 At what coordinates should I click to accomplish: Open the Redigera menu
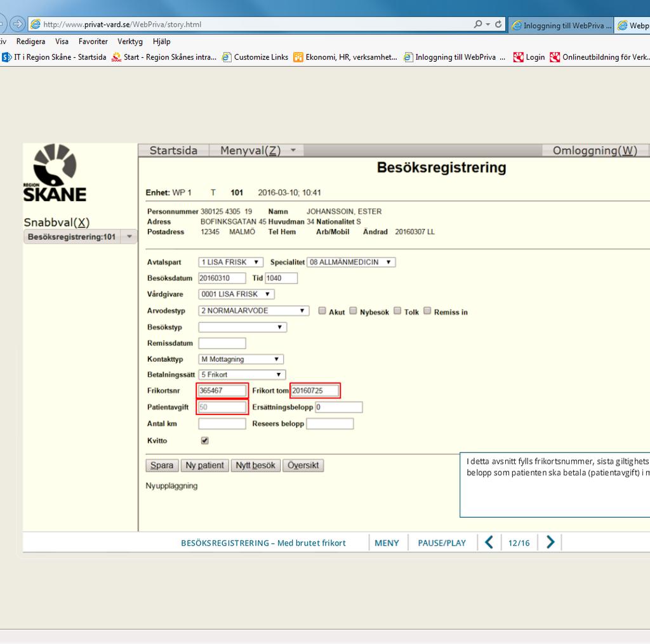tap(30, 41)
